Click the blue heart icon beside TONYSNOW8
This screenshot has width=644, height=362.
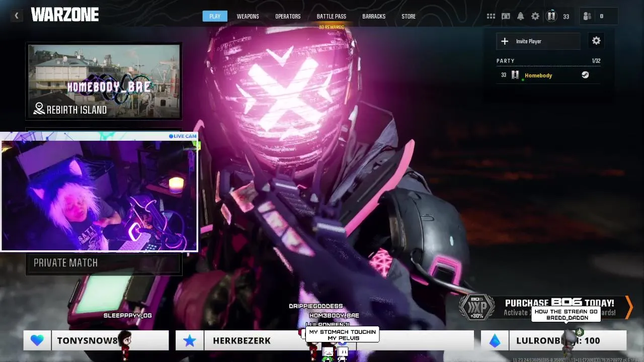tap(37, 340)
